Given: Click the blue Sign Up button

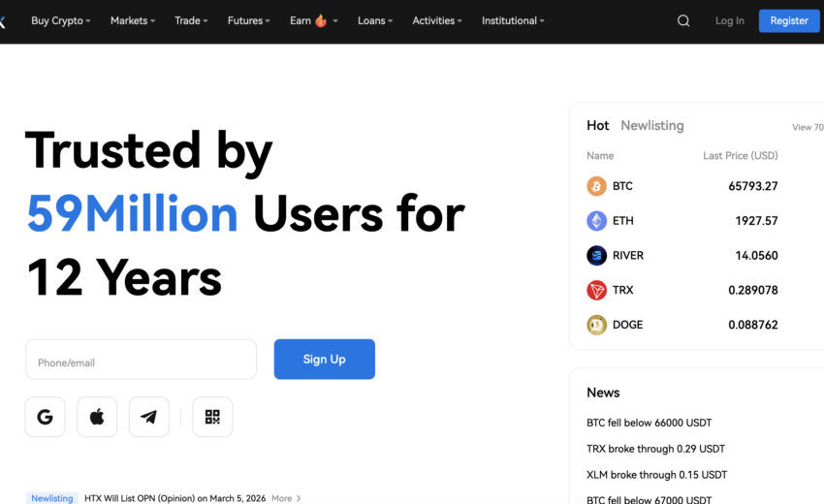Looking at the screenshot, I should [x=324, y=359].
